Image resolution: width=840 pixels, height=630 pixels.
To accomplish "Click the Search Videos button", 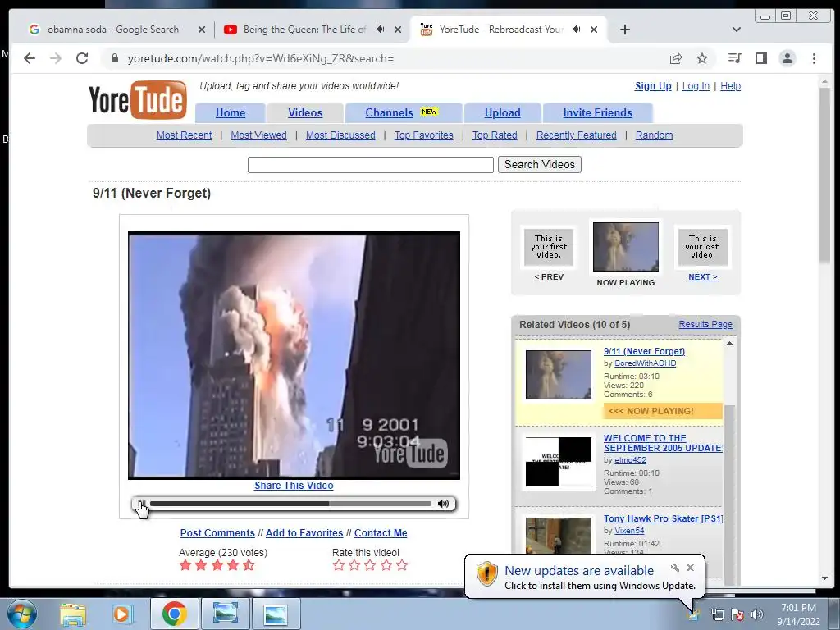I will coord(540,164).
